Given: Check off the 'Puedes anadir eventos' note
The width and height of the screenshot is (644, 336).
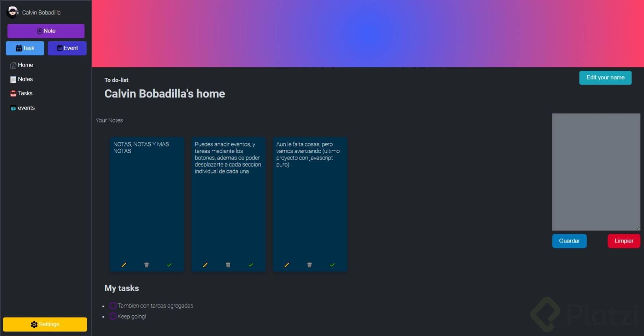Looking at the screenshot, I should pos(251,265).
